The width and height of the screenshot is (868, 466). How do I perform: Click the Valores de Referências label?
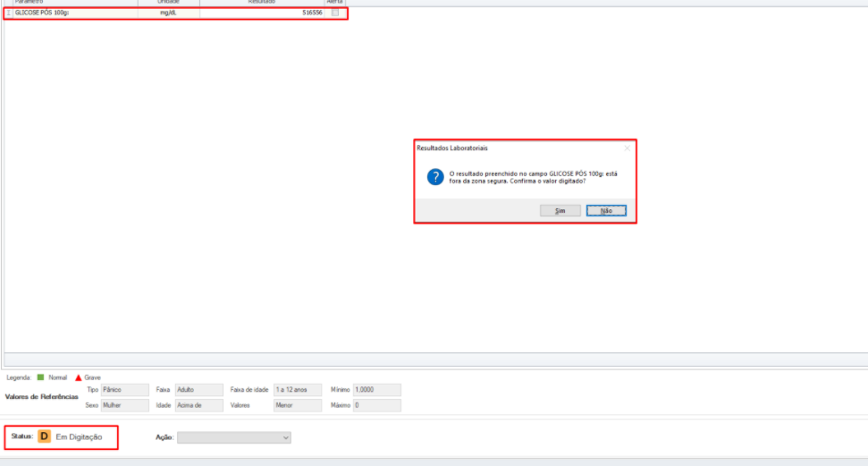(x=41, y=397)
